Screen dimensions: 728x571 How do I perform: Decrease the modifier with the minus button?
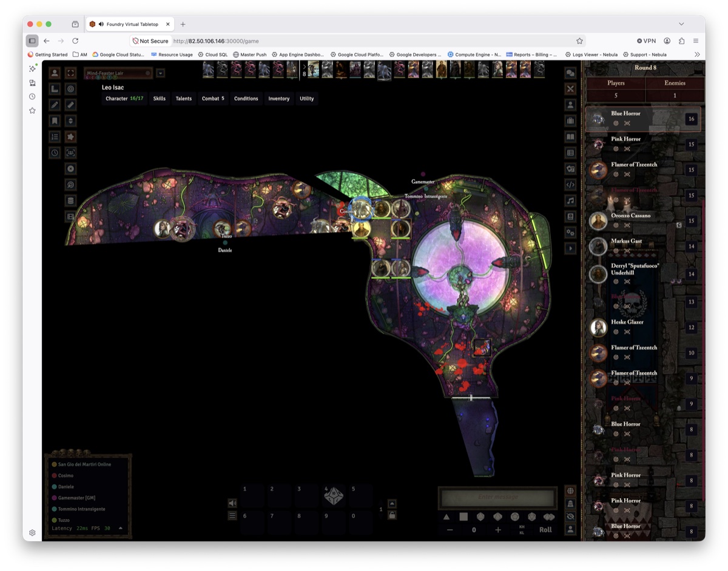pyautogui.click(x=450, y=530)
